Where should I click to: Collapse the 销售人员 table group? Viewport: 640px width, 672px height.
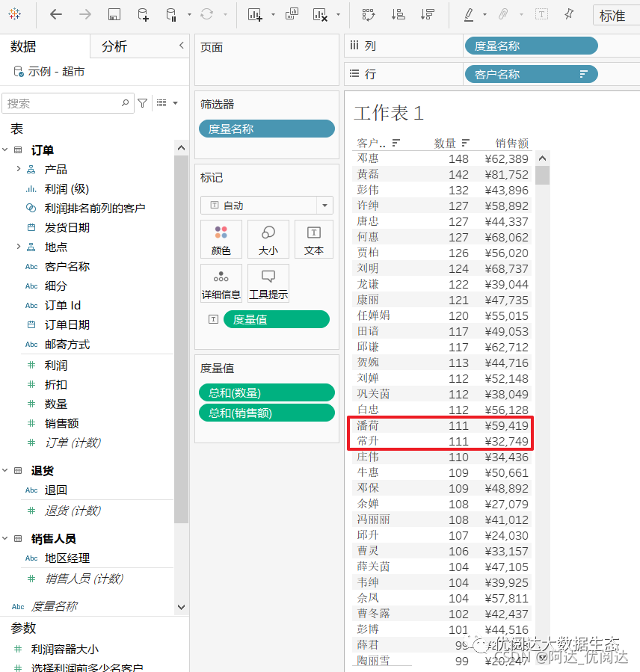(5, 538)
